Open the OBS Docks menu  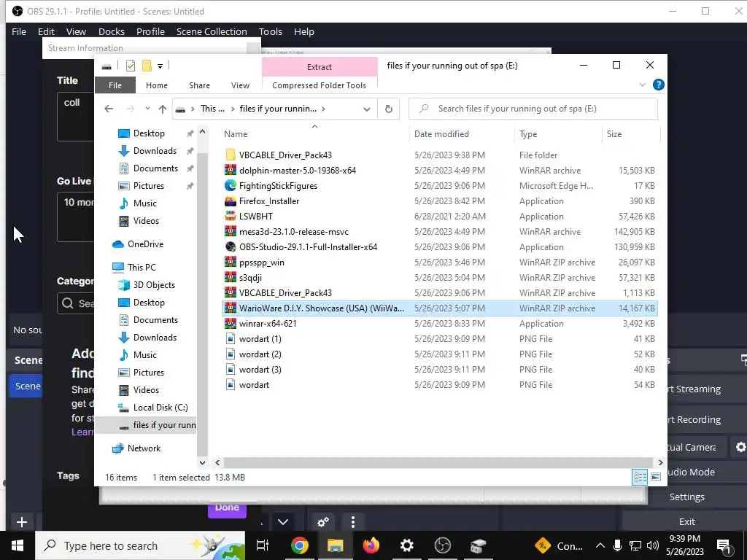click(x=112, y=31)
